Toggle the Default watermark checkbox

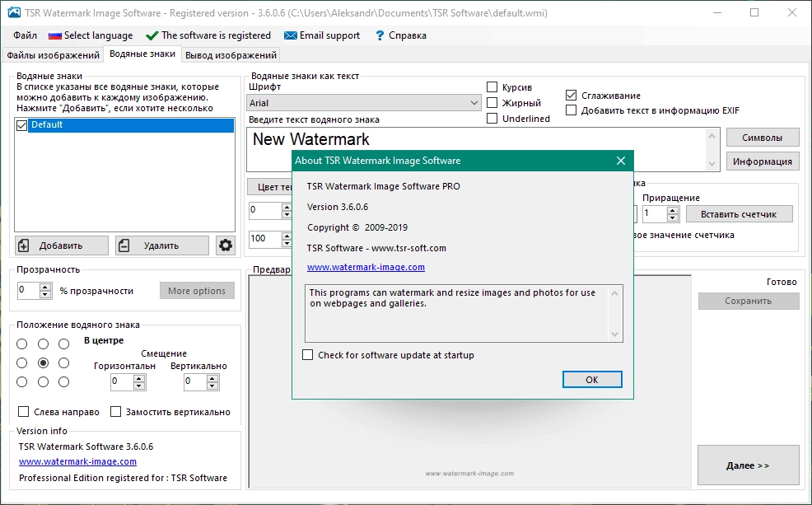(21, 125)
